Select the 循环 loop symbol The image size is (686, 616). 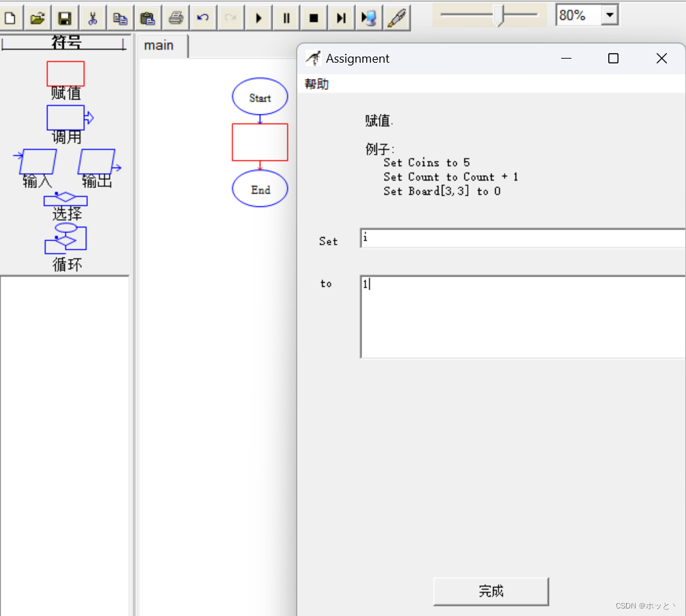pyautogui.click(x=65, y=238)
